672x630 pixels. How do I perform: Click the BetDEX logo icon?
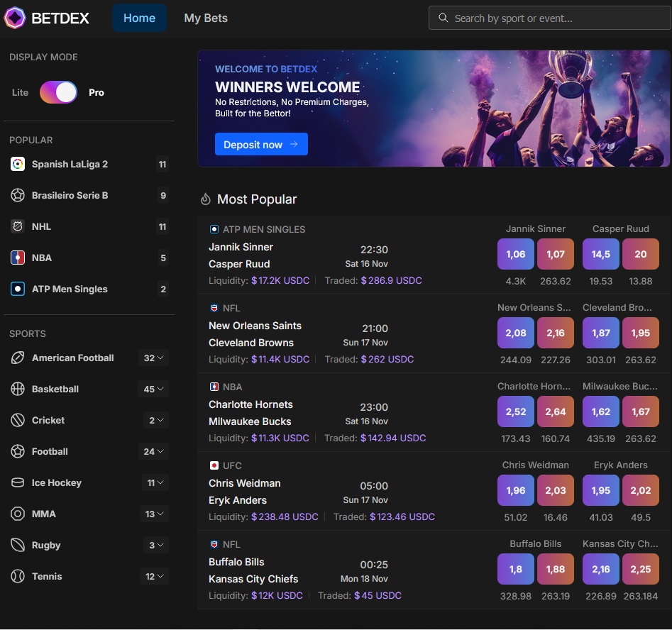tap(15, 18)
